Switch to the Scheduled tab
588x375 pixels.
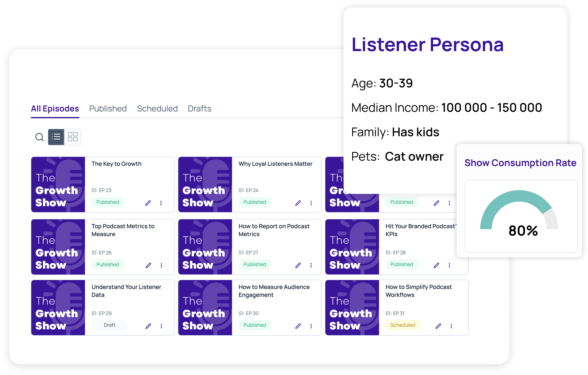[x=157, y=108]
